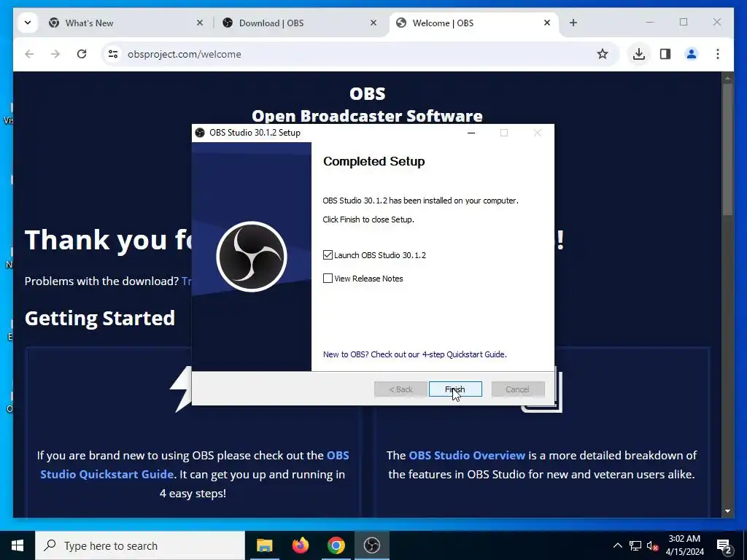Click the page's vertical scrollbar thumb
Image resolution: width=747 pixels, height=560 pixels.
(727, 150)
